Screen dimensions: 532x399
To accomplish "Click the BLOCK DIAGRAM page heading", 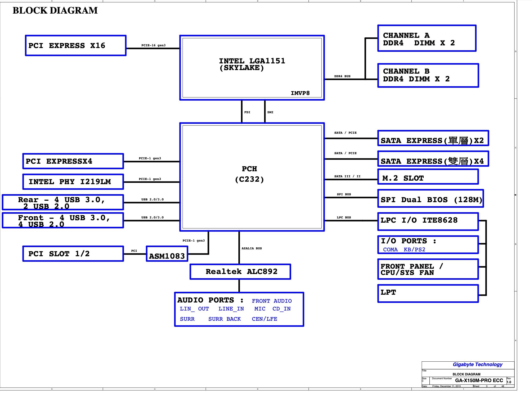I will tap(55, 10).
